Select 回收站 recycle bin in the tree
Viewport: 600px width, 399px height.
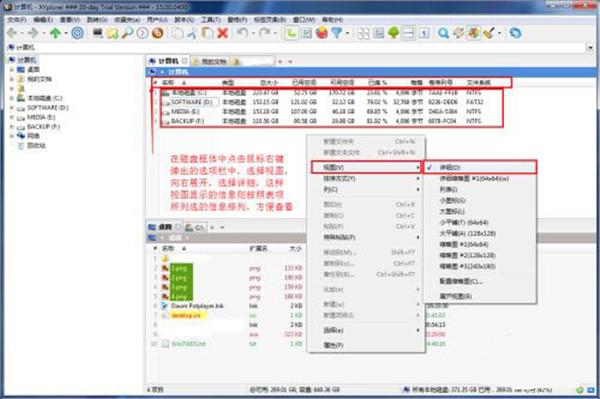[36, 145]
